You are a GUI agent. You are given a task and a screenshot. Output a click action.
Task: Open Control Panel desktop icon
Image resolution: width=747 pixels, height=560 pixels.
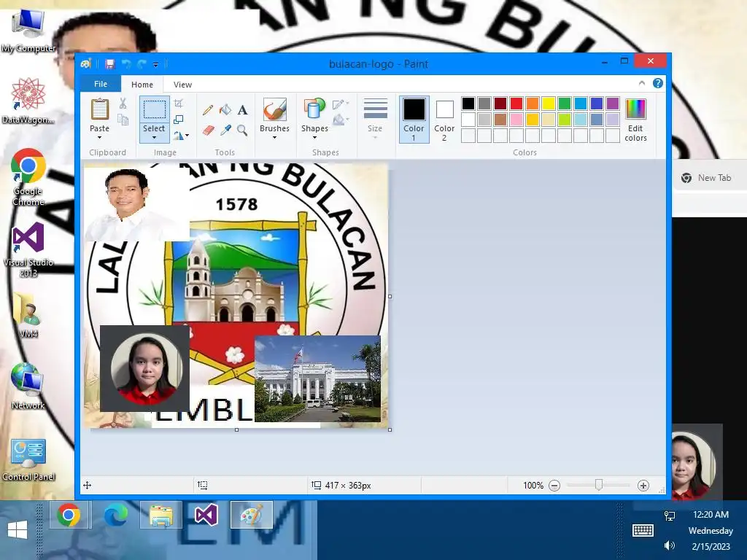28,459
